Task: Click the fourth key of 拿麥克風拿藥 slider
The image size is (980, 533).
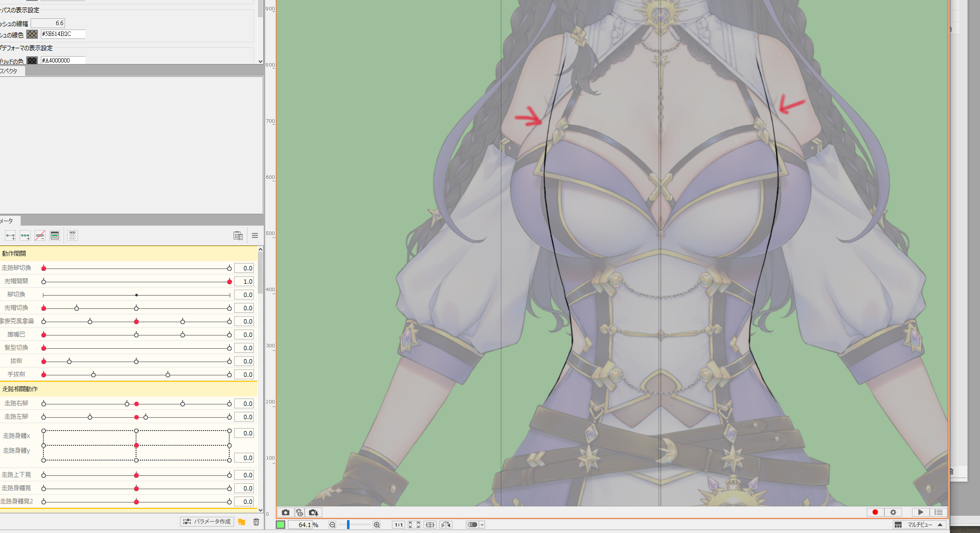Action: coord(183,322)
